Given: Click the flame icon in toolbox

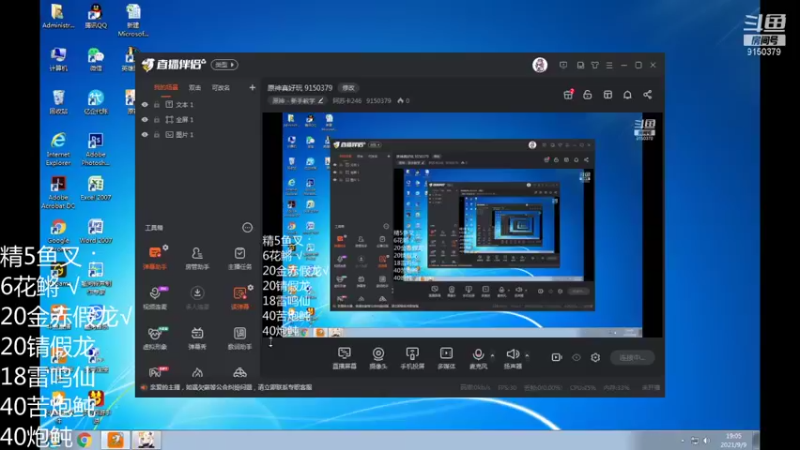Looking at the screenshot, I should [197, 372].
